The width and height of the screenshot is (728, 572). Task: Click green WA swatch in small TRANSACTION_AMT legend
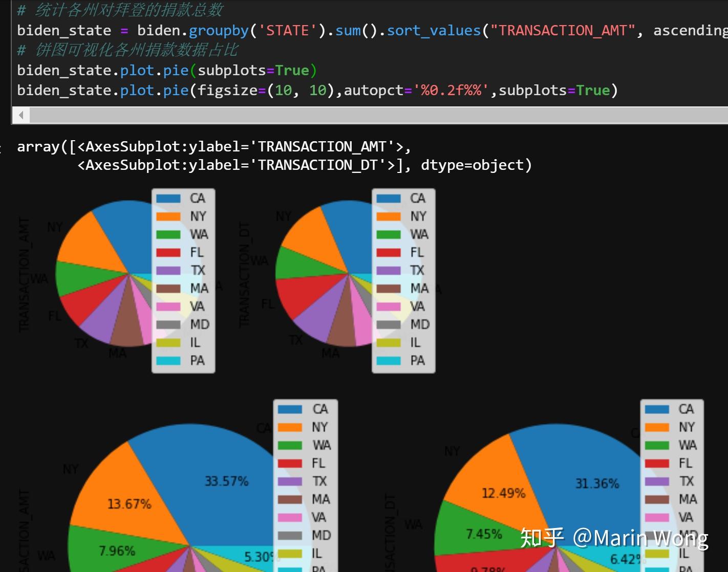[168, 234]
